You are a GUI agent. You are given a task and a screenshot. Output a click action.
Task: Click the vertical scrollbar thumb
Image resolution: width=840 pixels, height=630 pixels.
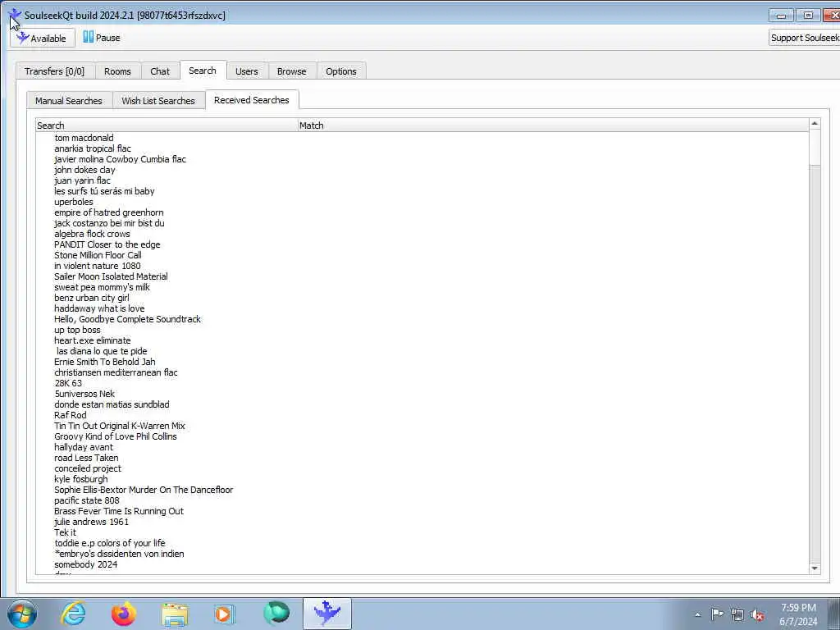click(815, 148)
